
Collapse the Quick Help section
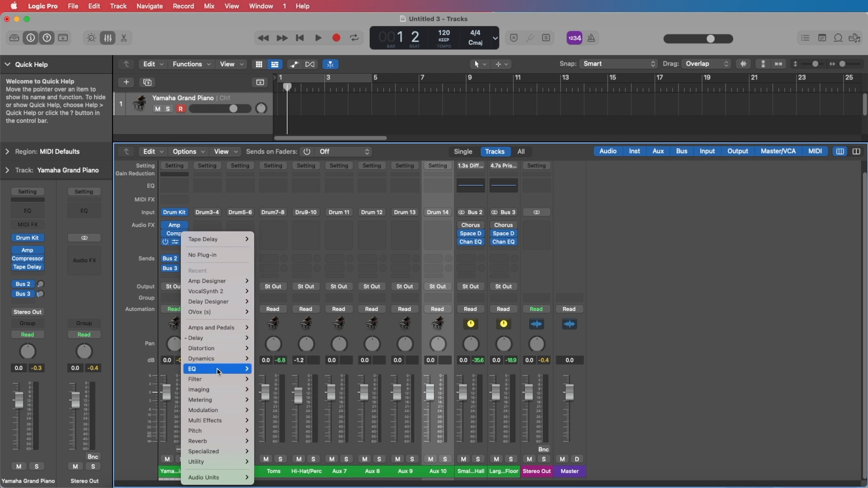point(8,65)
